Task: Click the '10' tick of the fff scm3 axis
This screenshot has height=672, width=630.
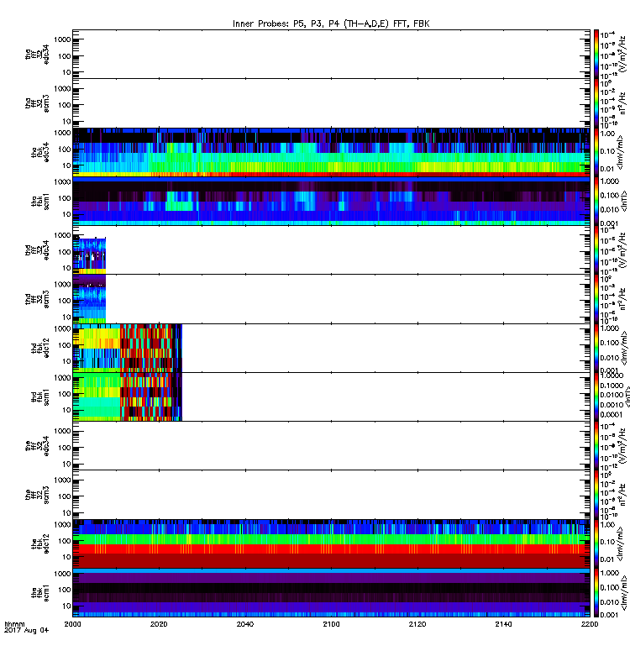Action: (x=66, y=512)
